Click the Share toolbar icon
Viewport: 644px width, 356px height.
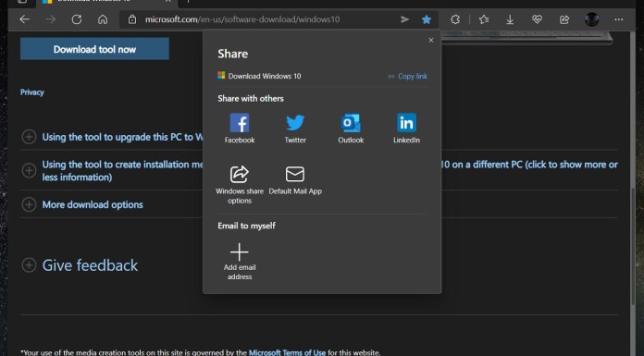point(564,19)
